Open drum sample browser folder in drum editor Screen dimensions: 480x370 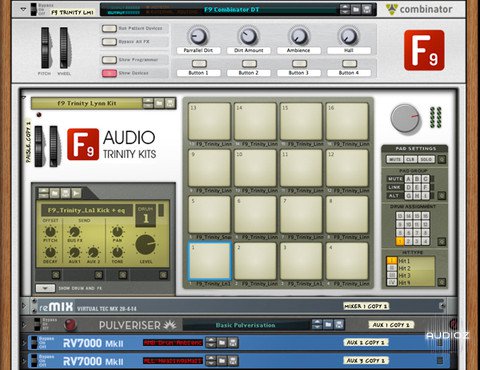[55, 193]
